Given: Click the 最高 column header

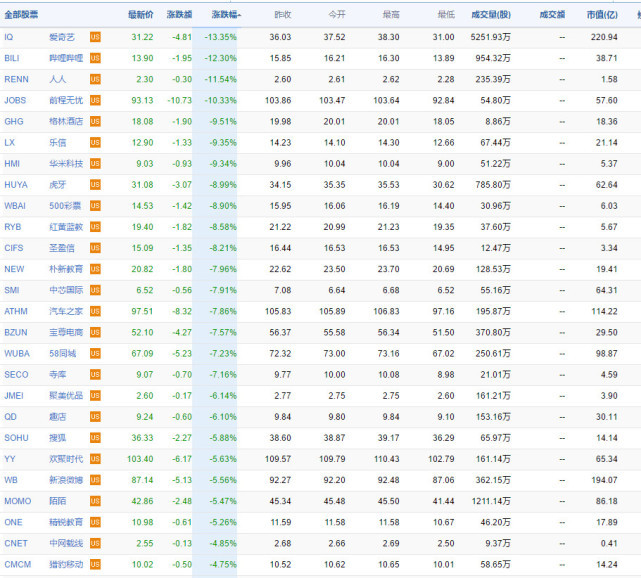Looking at the screenshot, I should (391, 15).
